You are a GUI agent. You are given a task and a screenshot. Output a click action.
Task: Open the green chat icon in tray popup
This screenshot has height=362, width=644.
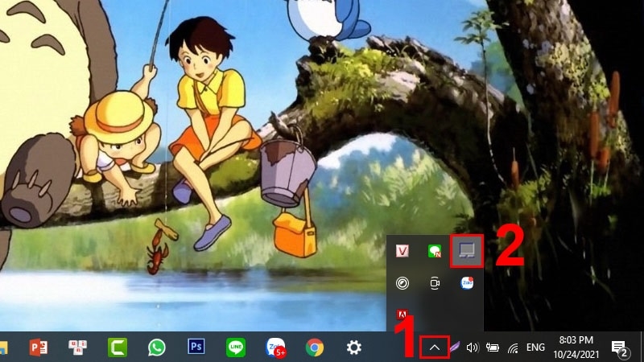tap(435, 251)
